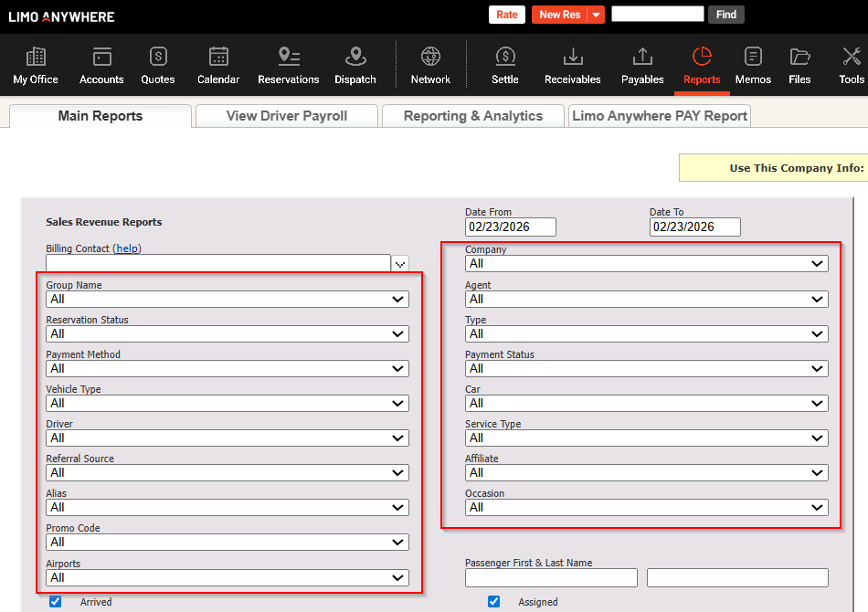
Task: Click the Billing Contact help link
Action: [x=127, y=248]
